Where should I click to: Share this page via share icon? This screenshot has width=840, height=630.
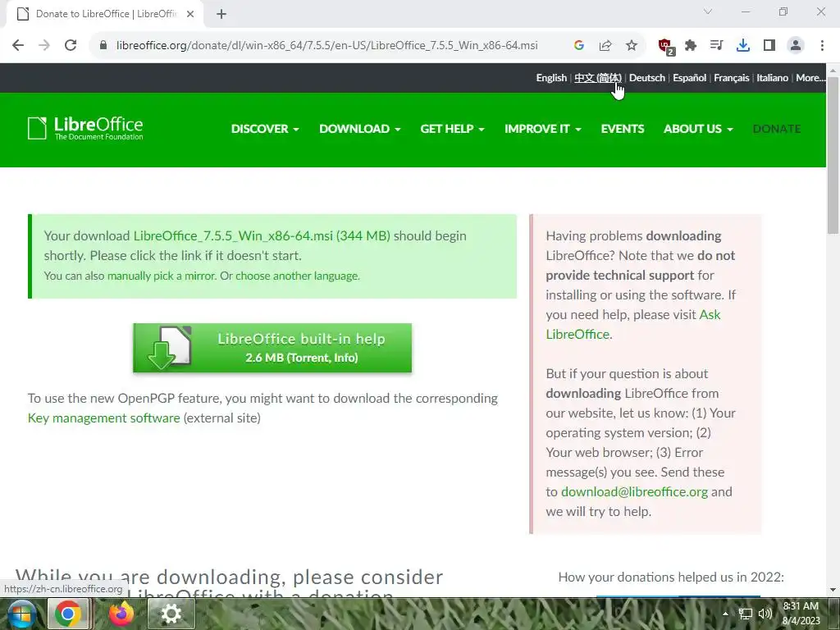point(605,46)
